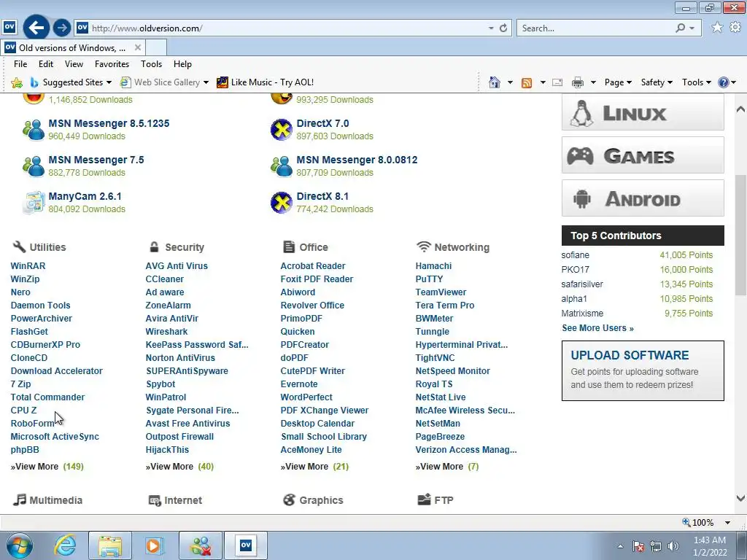Click the DirectX 8.1 icon
The width and height of the screenshot is (747, 560).
(282, 203)
